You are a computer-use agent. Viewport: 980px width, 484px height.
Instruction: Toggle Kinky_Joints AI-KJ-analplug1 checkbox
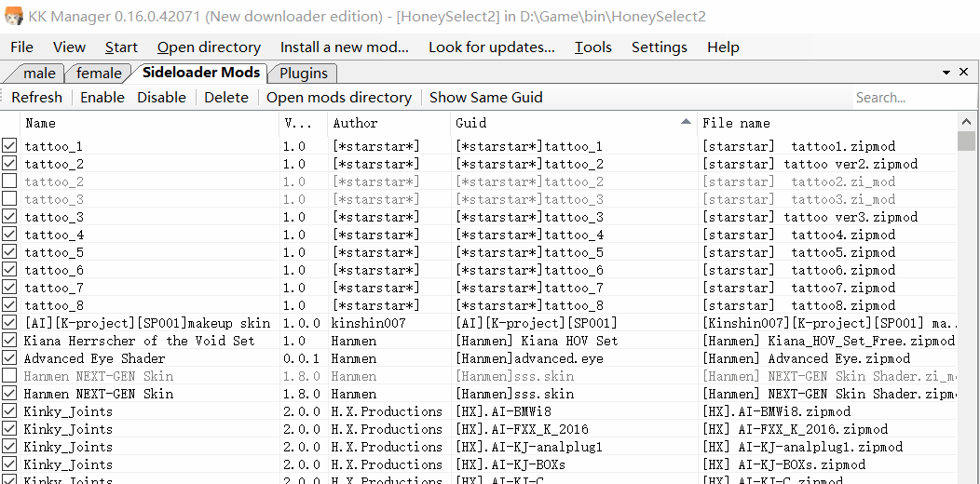pyautogui.click(x=9, y=447)
